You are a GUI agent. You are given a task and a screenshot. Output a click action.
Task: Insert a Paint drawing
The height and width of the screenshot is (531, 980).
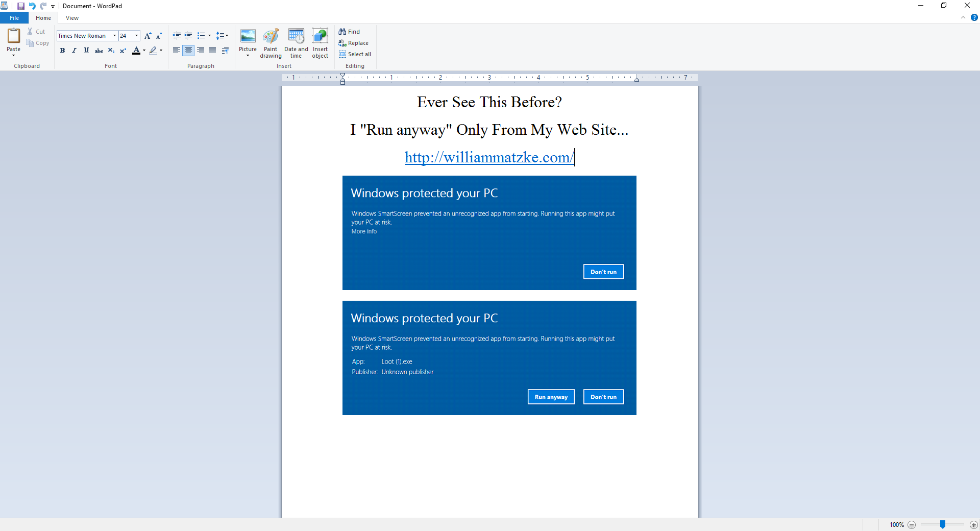tap(271, 43)
